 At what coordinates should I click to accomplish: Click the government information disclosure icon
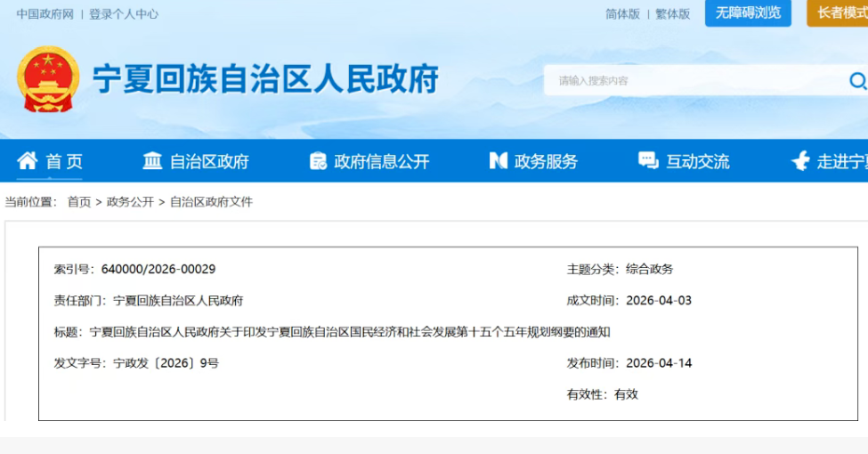pos(318,161)
